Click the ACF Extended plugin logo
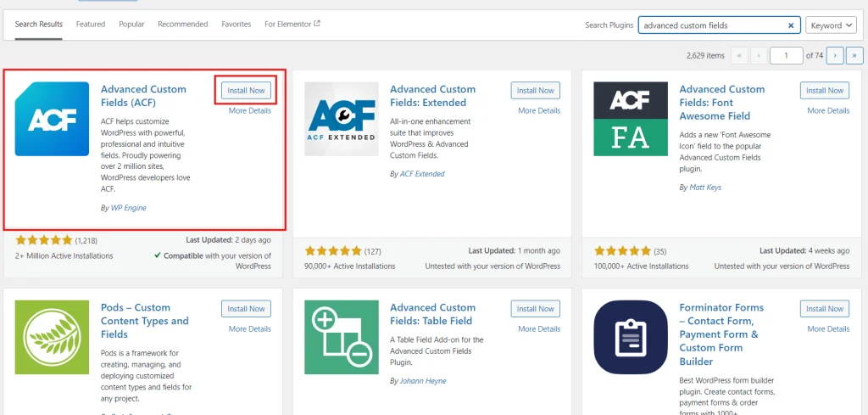 coord(342,119)
